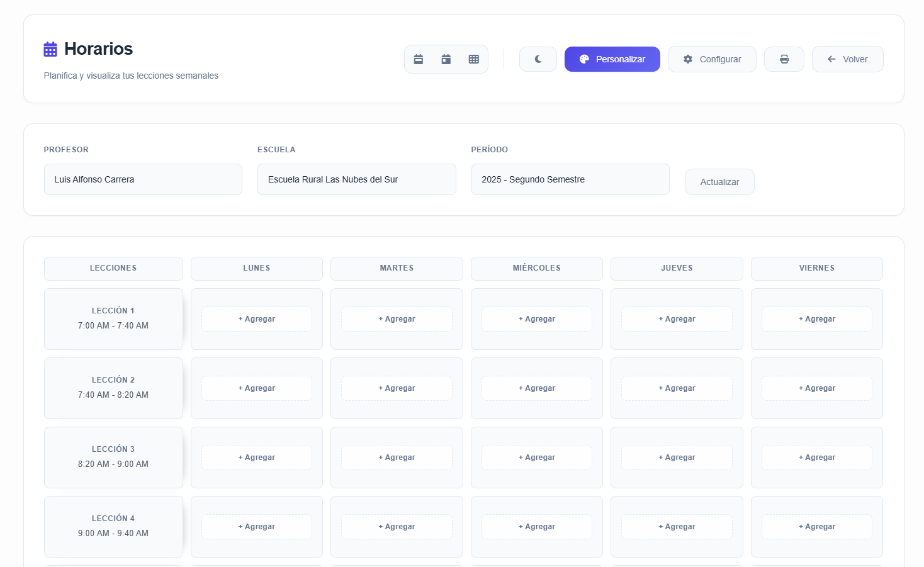Select the table grid view icon
Image resolution: width=924 pixels, height=567 pixels.
coord(474,59)
